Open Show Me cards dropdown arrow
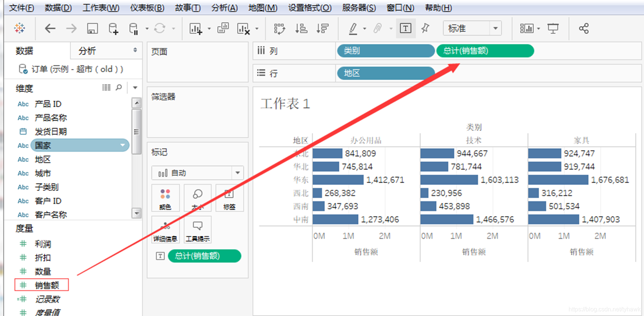This screenshot has height=316, width=644. (x=539, y=29)
